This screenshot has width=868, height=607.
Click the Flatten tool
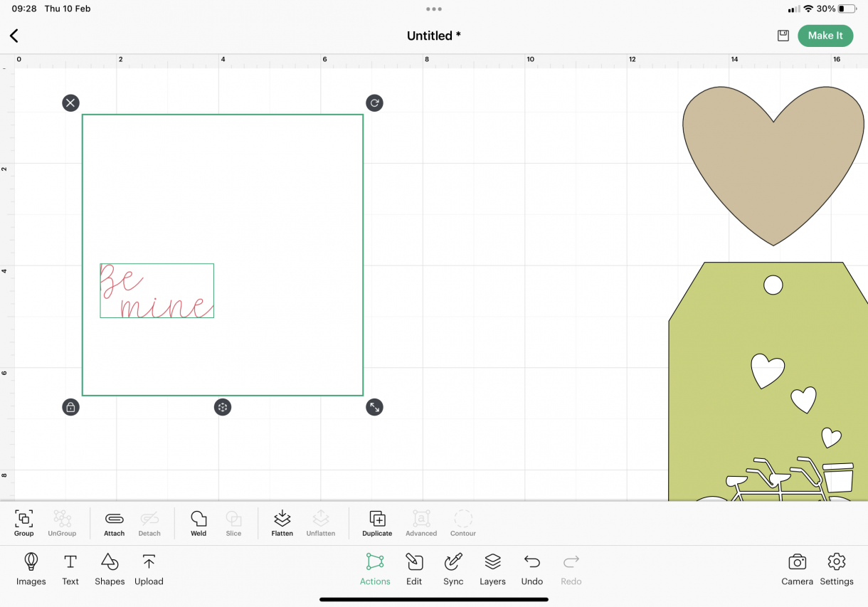click(x=282, y=523)
